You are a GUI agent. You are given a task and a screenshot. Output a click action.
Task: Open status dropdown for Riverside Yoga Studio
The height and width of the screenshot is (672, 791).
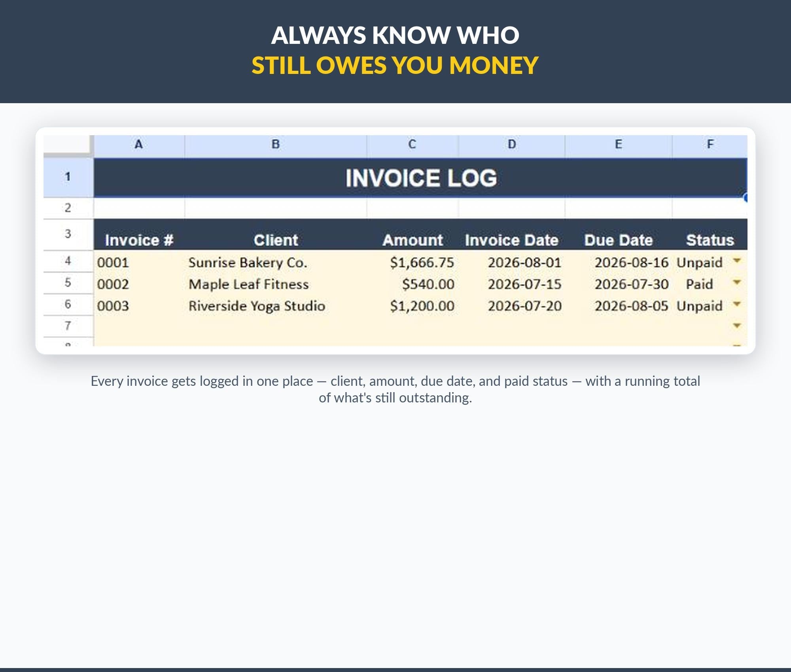(x=736, y=304)
